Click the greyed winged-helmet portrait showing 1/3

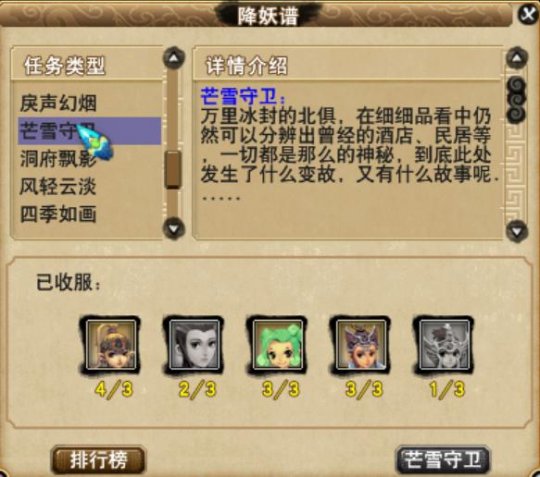444,344
